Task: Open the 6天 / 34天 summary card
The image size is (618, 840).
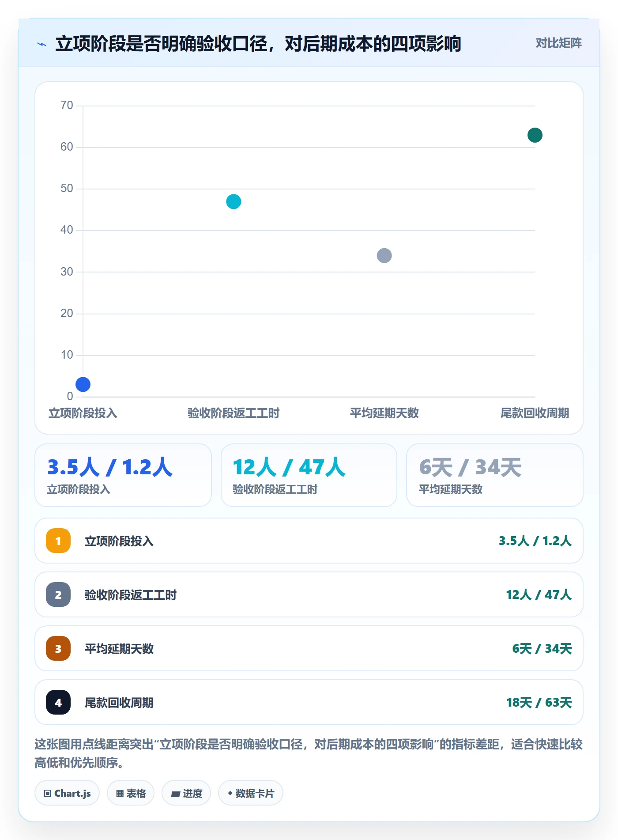Action: click(x=495, y=475)
